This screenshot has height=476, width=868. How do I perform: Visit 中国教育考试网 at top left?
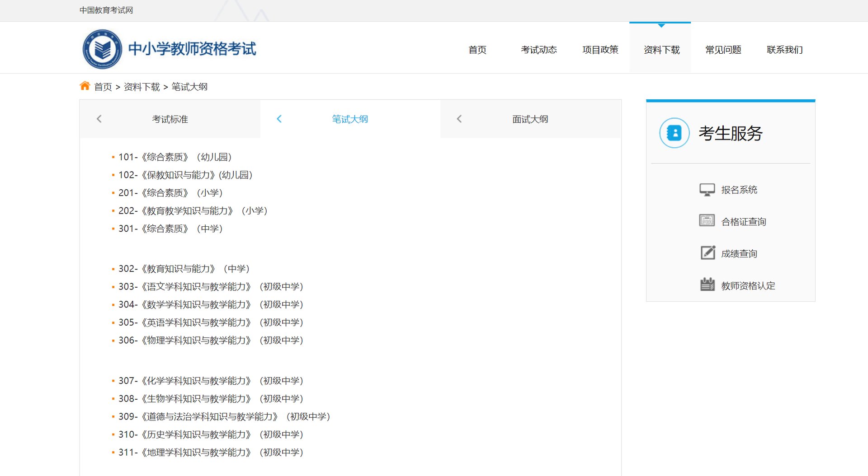106,10
